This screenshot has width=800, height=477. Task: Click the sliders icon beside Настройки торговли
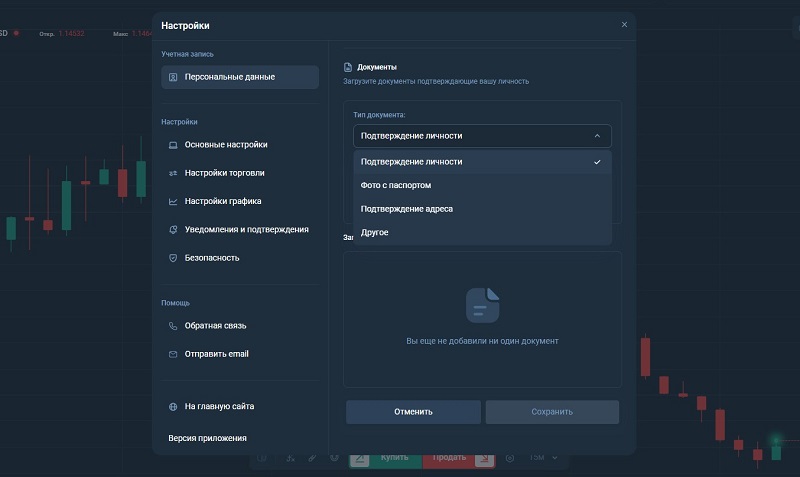[x=173, y=173]
